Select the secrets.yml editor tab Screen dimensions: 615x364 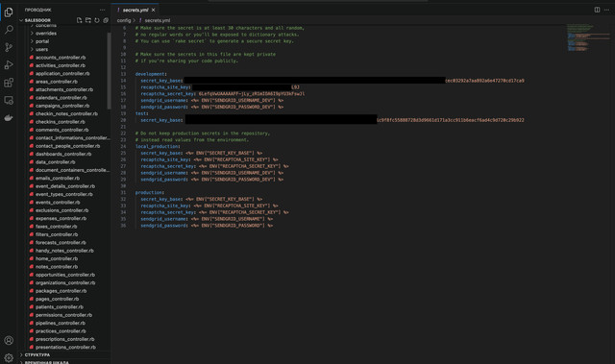click(135, 10)
